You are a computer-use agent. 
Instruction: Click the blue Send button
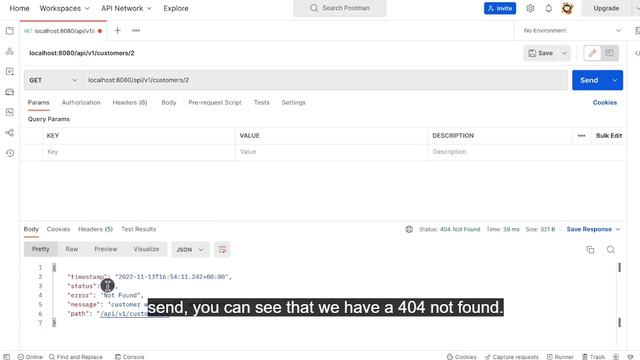pos(589,80)
